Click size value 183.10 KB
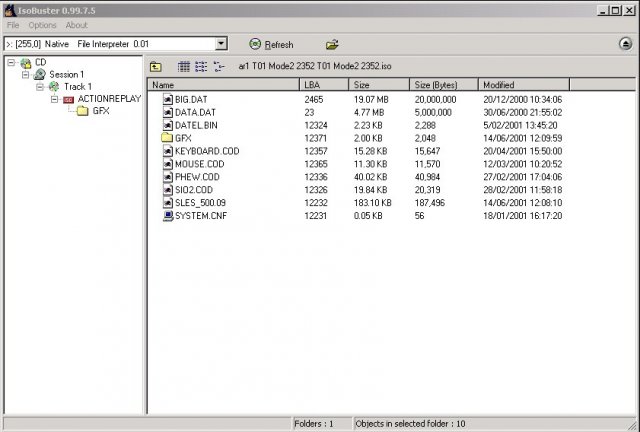The image size is (640, 432). point(373,203)
